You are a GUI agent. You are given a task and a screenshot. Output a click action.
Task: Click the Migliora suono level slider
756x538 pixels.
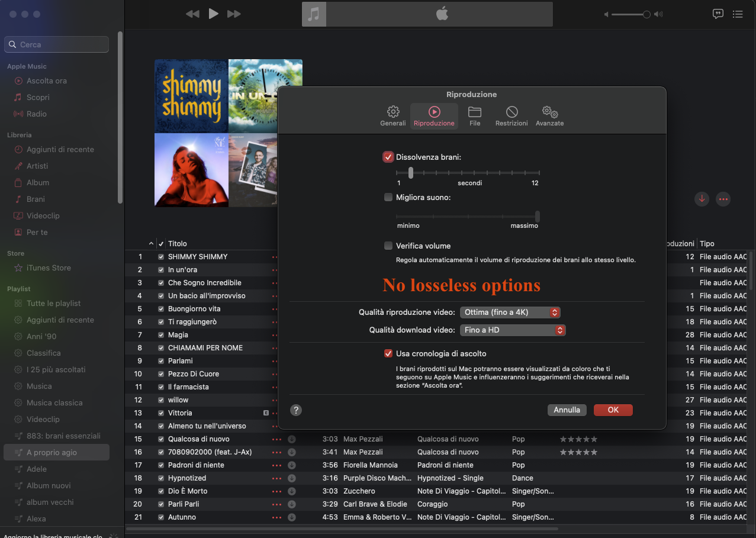click(x=468, y=217)
